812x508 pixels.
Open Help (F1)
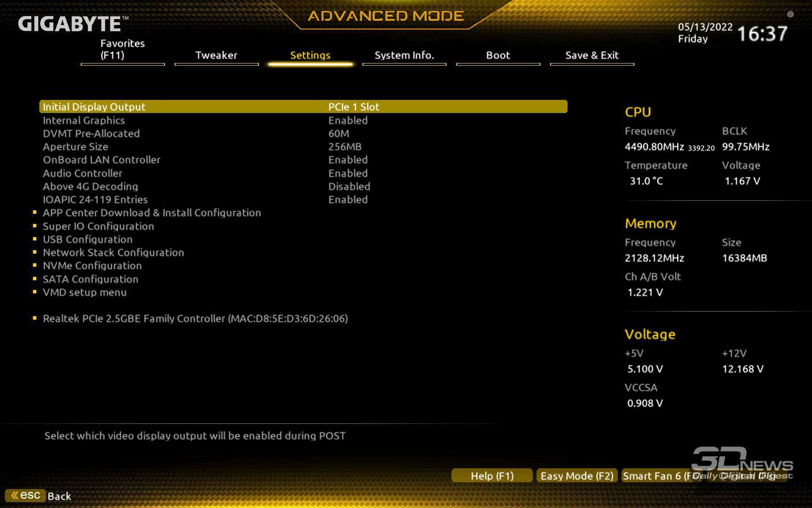pos(492,476)
